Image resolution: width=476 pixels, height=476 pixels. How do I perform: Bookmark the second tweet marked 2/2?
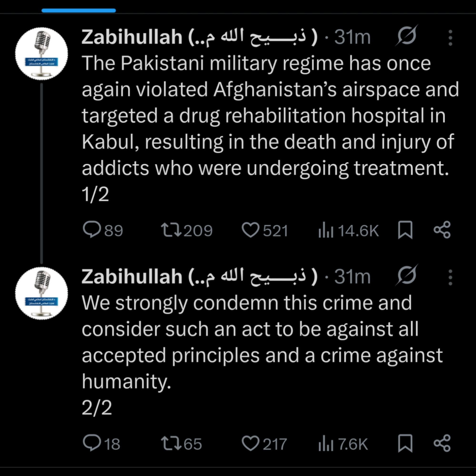click(405, 443)
